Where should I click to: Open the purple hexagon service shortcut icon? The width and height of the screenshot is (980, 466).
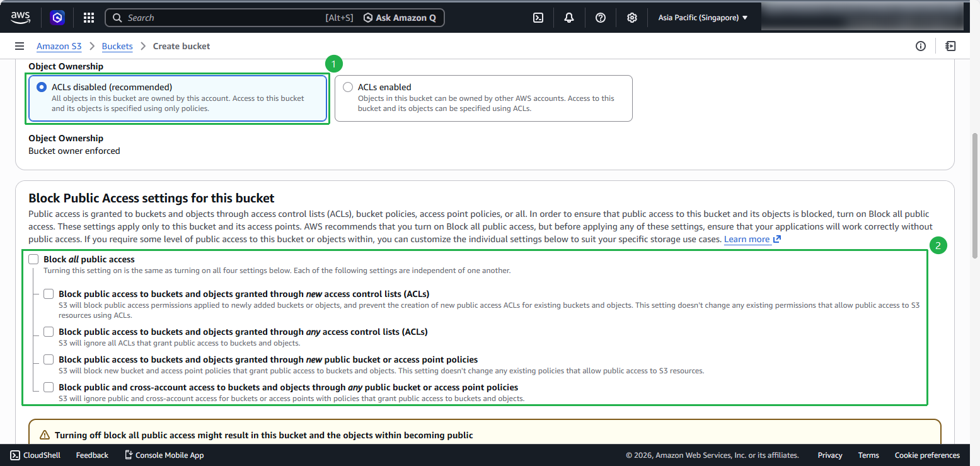pyautogui.click(x=58, y=18)
